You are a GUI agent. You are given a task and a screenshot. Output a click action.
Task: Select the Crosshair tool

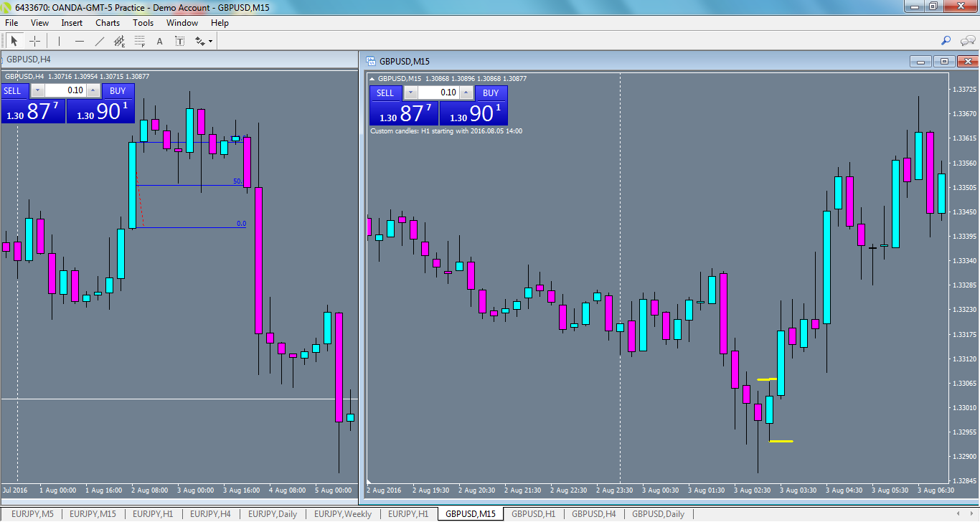point(34,41)
